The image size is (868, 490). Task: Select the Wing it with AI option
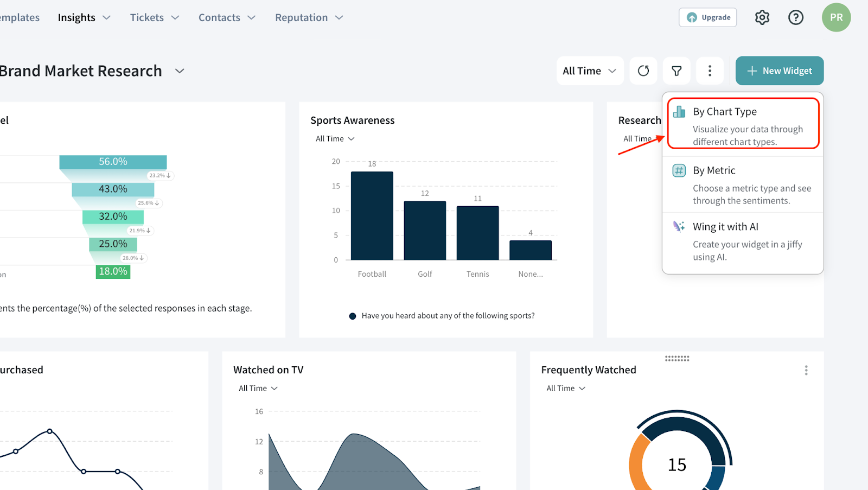pyautogui.click(x=743, y=241)
